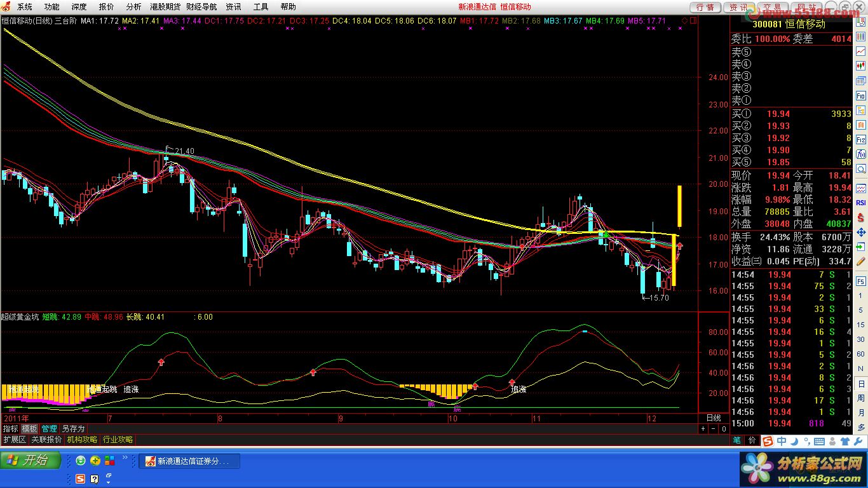Open the f(x) formula manager icon
The image size is (868, 488).
(x=860, y=153)
